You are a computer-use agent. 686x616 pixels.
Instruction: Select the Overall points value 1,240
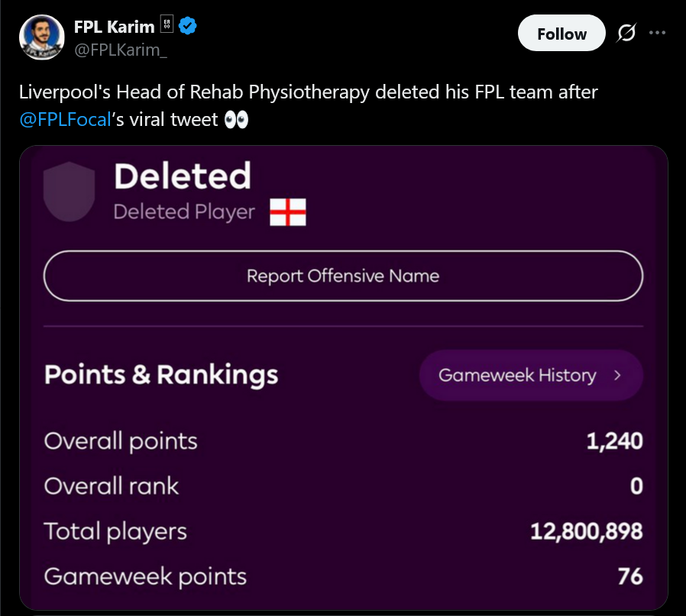[x=614, y=441]
